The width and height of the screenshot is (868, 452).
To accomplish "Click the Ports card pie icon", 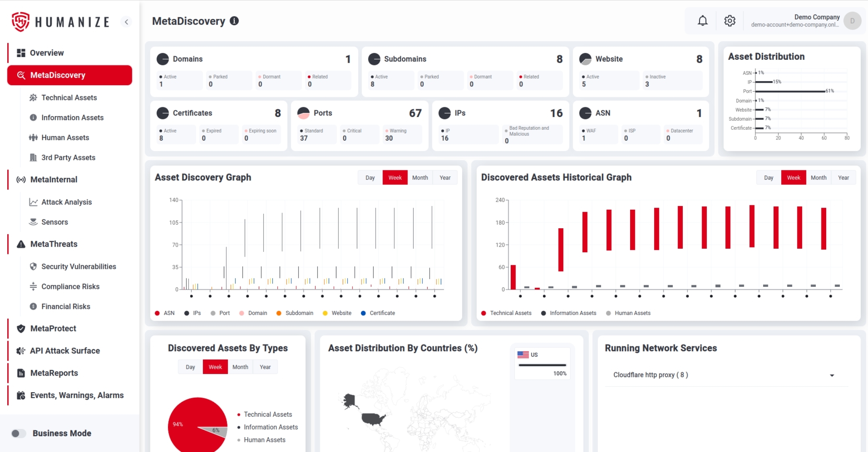I will (303, 113).
